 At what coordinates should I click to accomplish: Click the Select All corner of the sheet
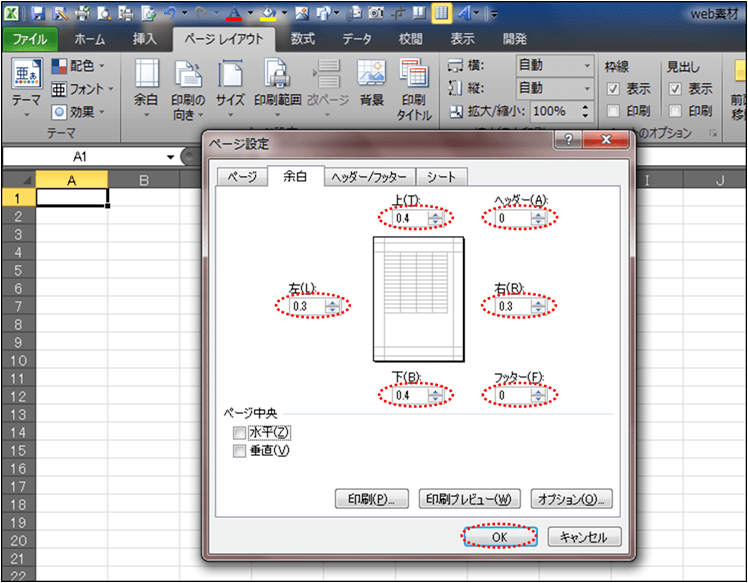[19, 180]
